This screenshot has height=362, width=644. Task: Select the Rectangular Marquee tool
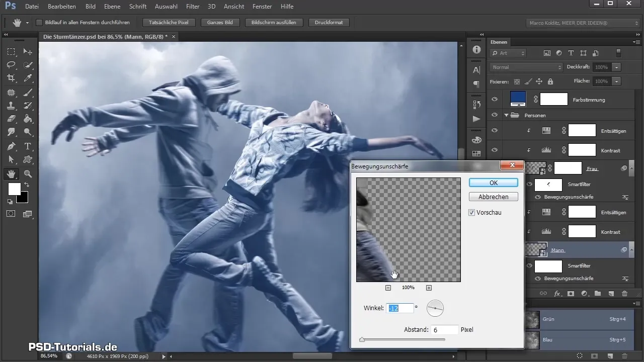11,52
